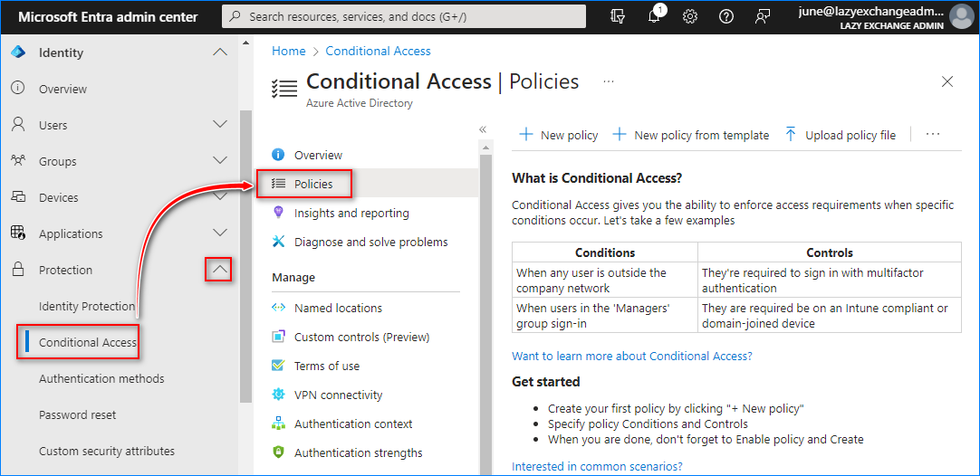Open the feedback person icon

pos(762,17)
